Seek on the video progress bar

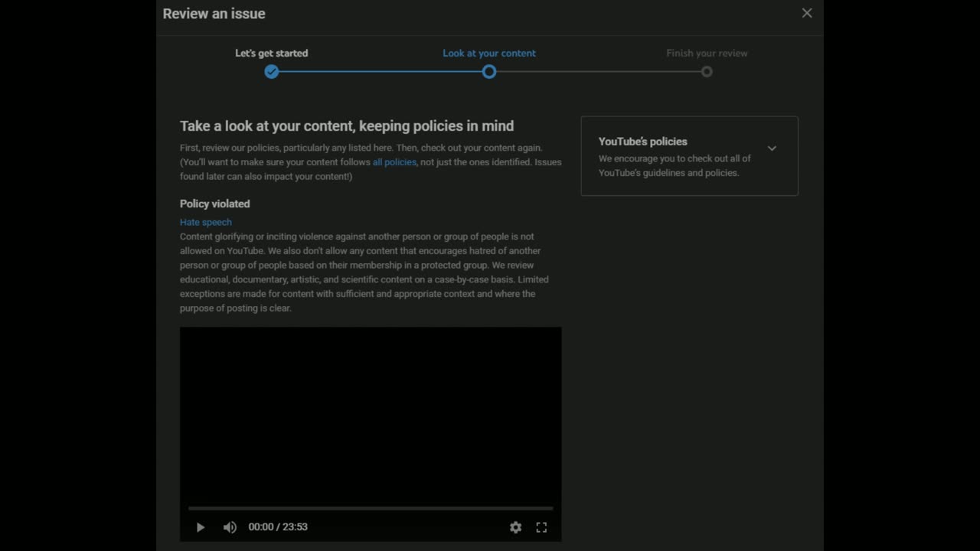tap(371, 508)
